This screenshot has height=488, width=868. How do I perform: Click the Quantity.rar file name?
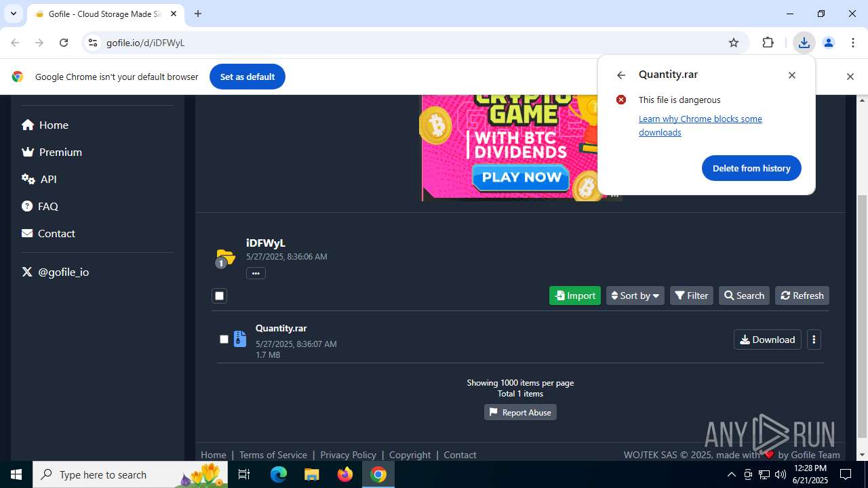tap(281, 328)
